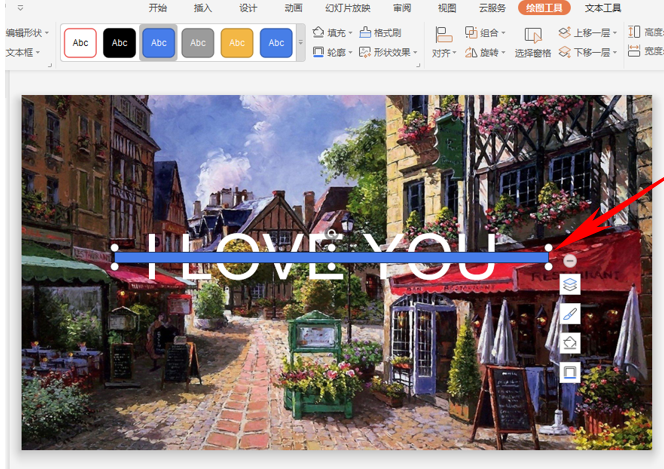Open the 组合 dropdown arrow
Viewport: 664px width, 469px height.
[504, 33]
